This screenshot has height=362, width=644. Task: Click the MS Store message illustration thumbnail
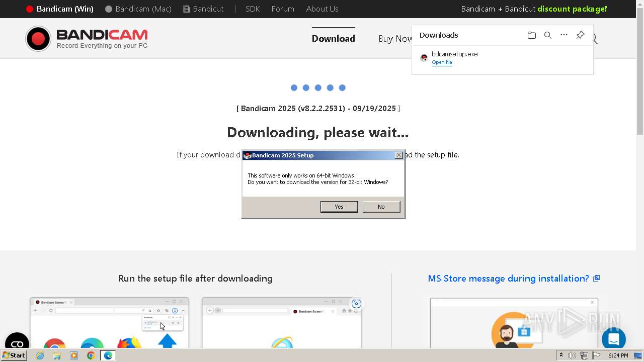click(514, 323)
